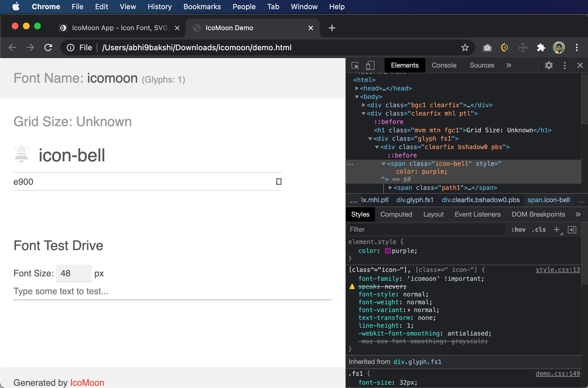Open the style.css:13 source link
This screenshot has height=388, width=588.
(558, 270)
